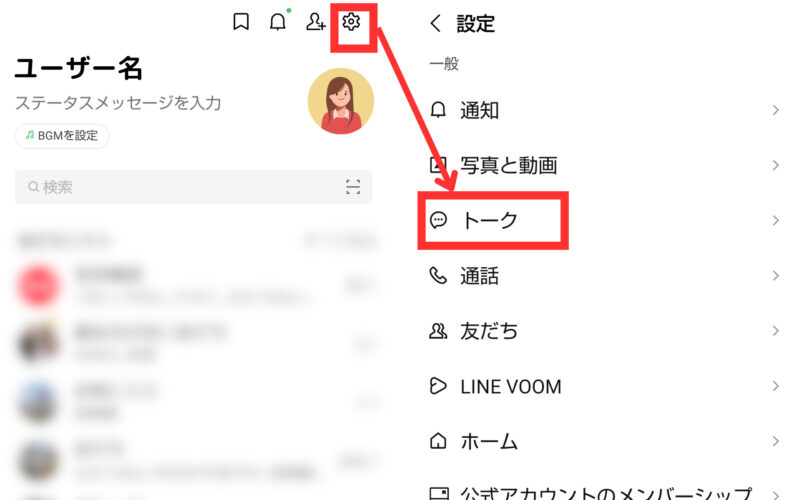
Task: Tap the speech bubble icon for トーク
Action: pos(438,220)
